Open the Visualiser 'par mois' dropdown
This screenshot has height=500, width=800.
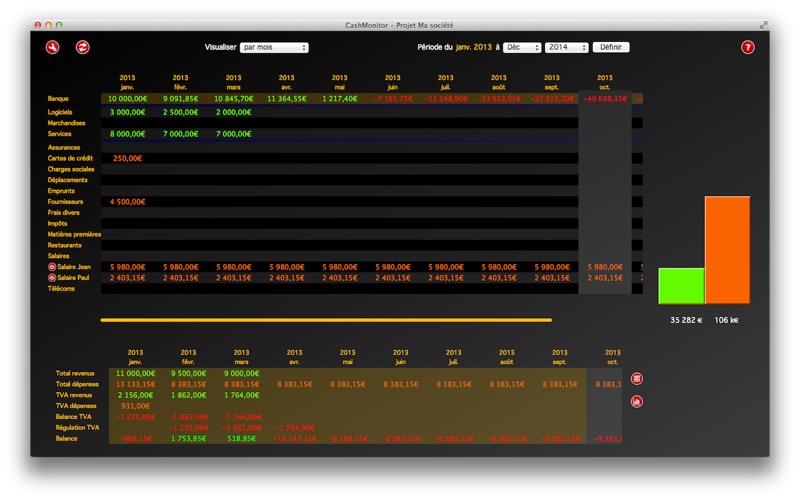(x=274, y=47)
